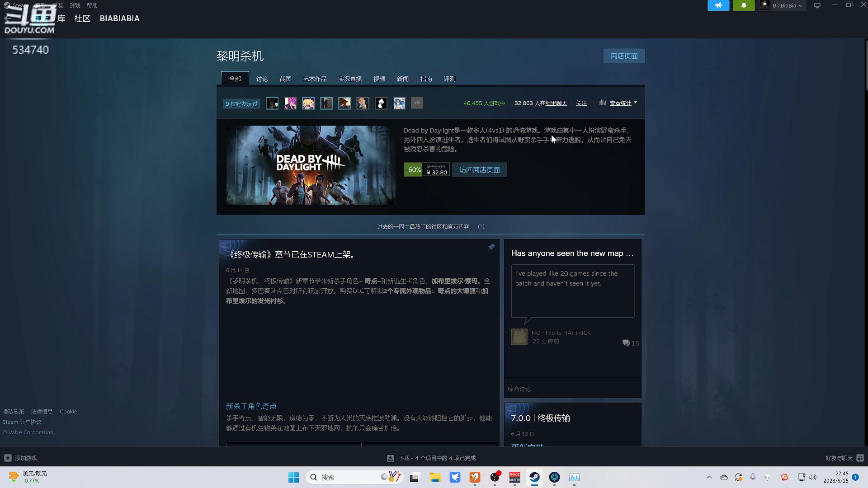Go to the 库 library section
The image size is (868, 488).
[61, 19]
